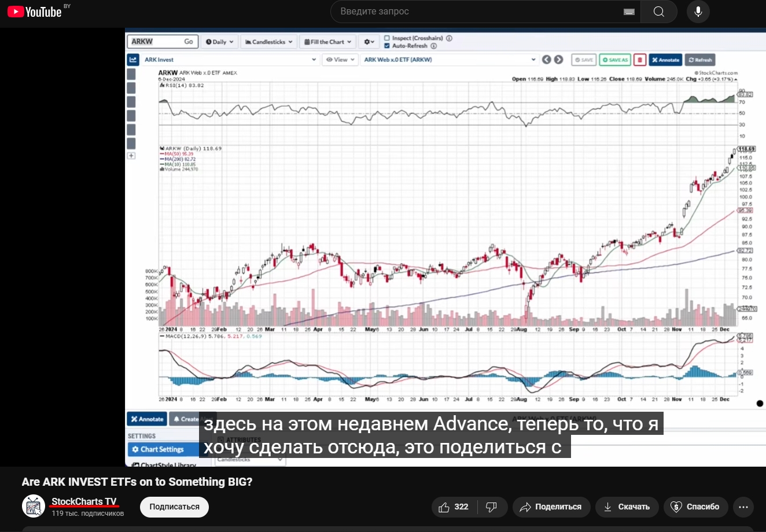Image resolution: width=766 pixels, height=532 pixels.
Task: Open the partially visible ChartStyle Library item
Action: coord(164,464)
